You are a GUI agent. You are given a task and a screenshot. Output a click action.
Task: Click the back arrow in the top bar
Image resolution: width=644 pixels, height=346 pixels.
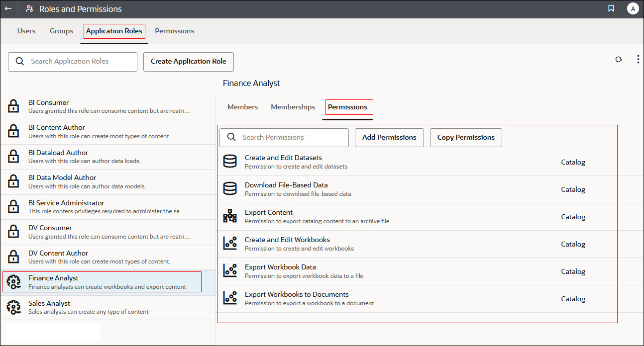tap(8, 8)
